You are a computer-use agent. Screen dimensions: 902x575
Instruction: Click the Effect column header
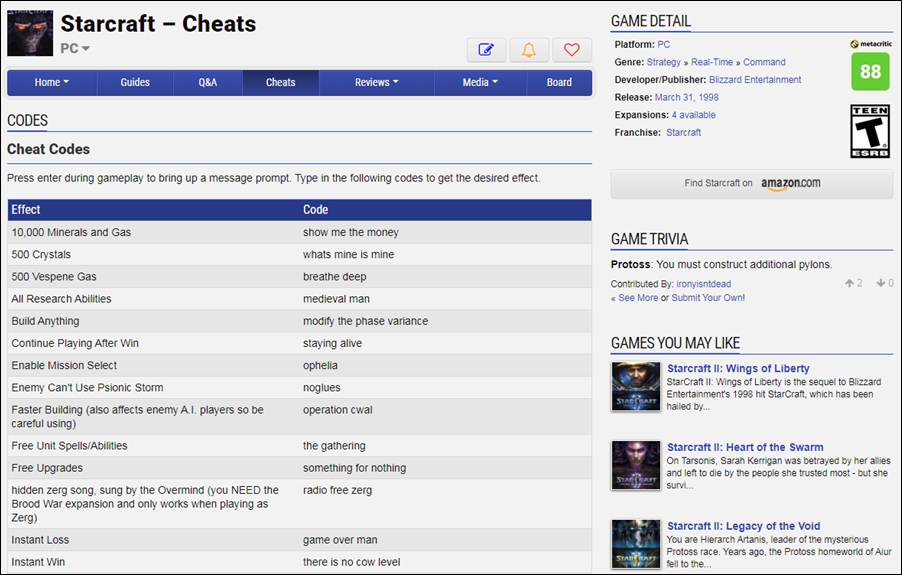[26, 210]
